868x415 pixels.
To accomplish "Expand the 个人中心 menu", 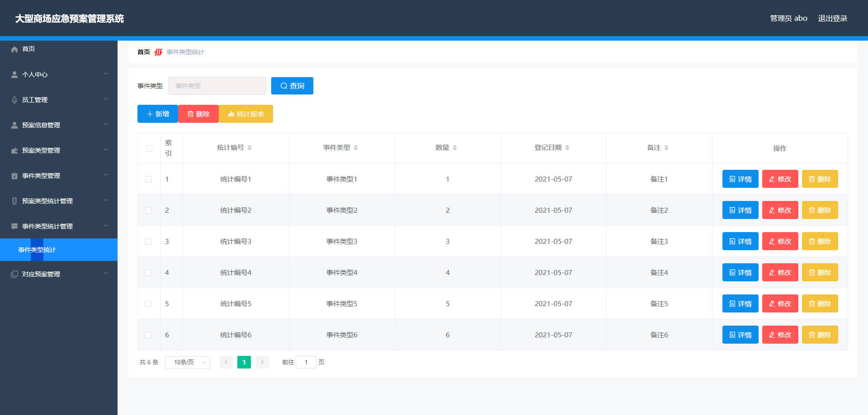I will pos(59,75).
